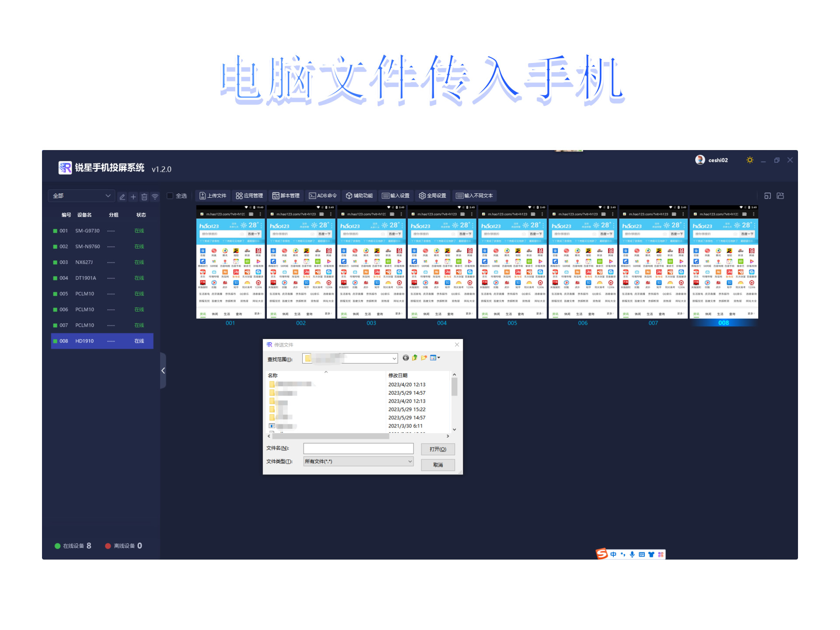The width and height of the screenshot is (840, 630).
Task: Open 全局设置 global settings
Action: pos(432,196)
